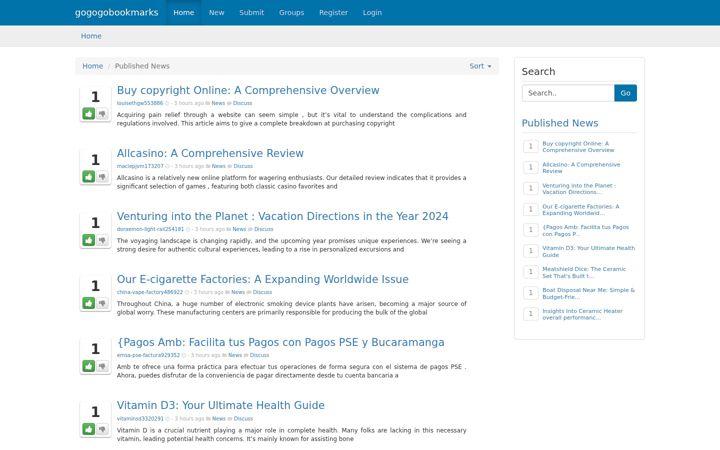The height and width of the screenshot is (450, 720).
Task: Click News category under 'Buy copyright Online'
Action: pos(218,103)
